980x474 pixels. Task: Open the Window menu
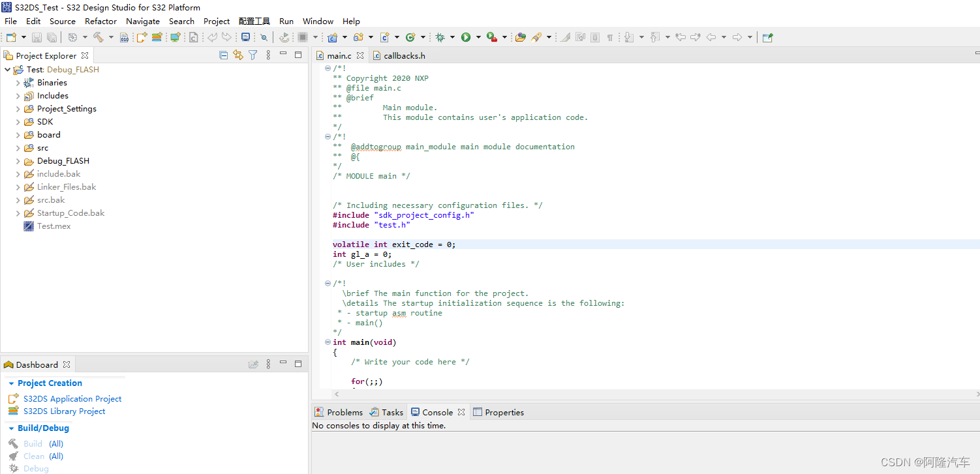click(318, 21)
